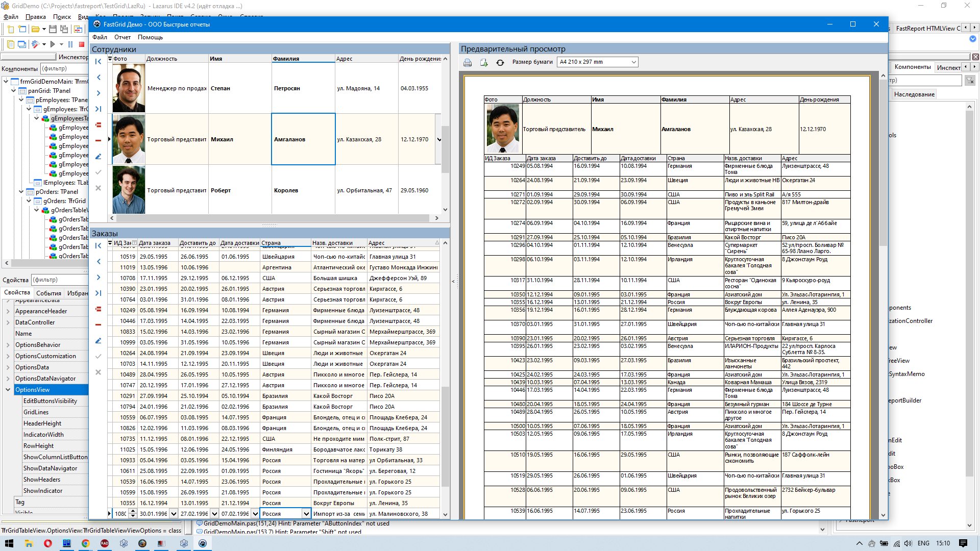Open employees grid column list button
This screenshot has height=551, width=980.
(110, 59)
